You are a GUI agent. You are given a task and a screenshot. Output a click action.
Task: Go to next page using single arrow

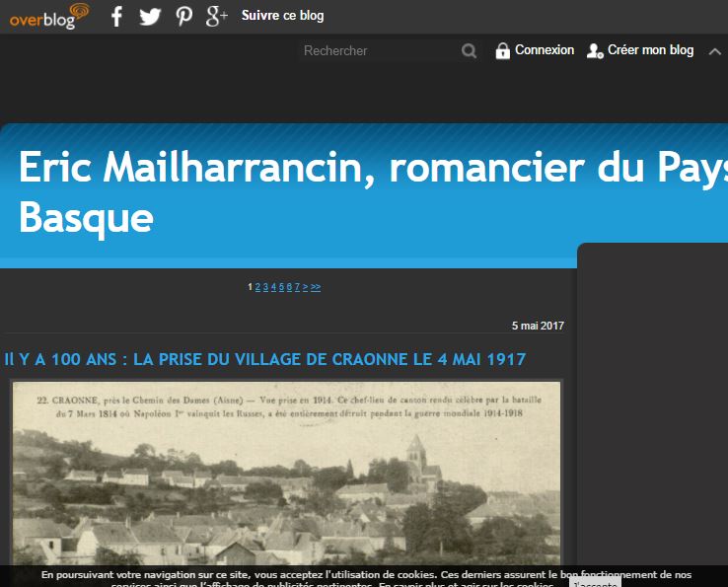306,287
